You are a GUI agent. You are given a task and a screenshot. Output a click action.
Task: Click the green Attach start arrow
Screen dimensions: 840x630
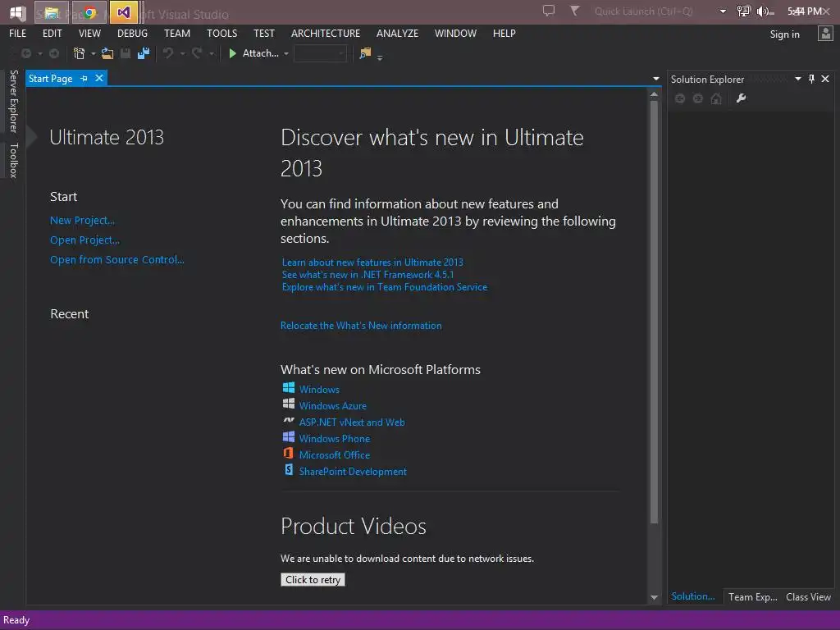click(232, 53)
